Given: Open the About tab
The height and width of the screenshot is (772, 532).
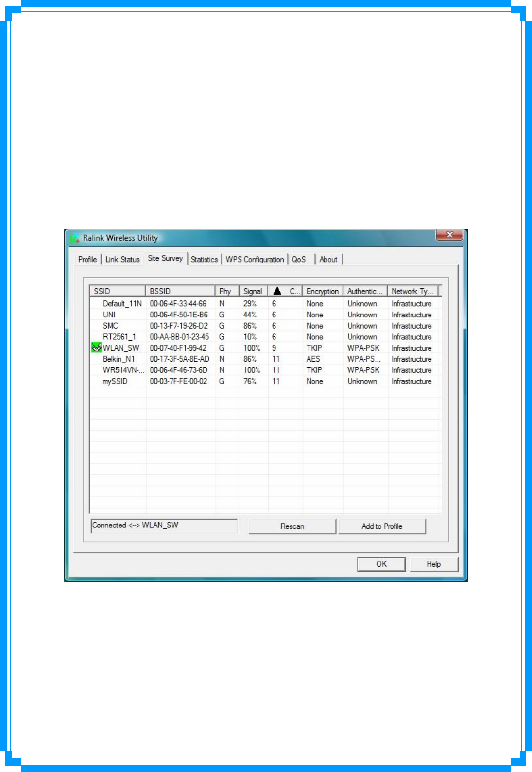Looking at the screenshot, I should pos(328,260).
